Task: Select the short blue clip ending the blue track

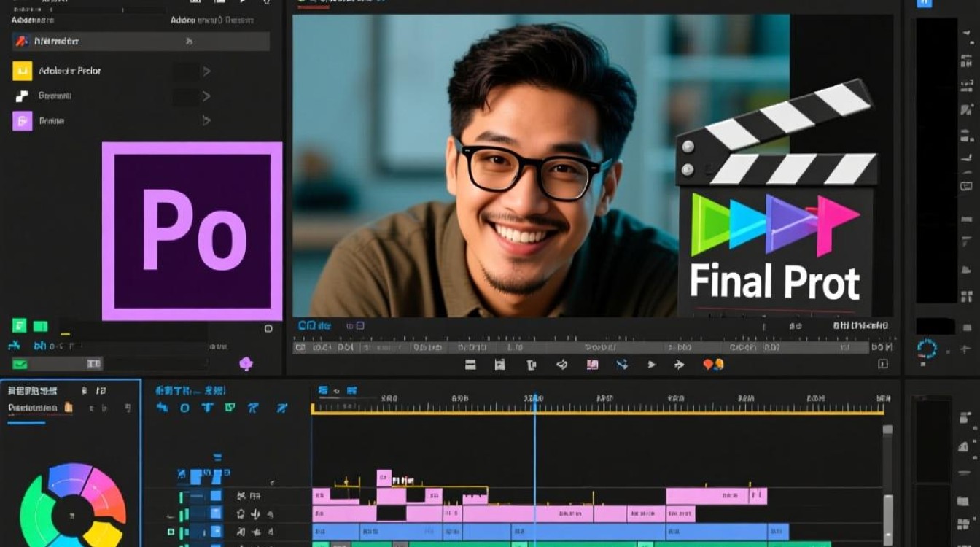Action: (x=778, y=532)
